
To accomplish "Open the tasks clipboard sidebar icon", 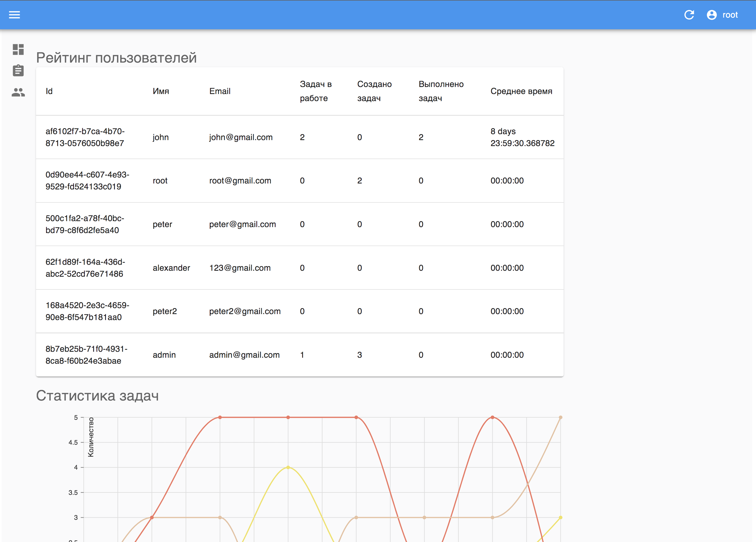I will tap(18, 70).
